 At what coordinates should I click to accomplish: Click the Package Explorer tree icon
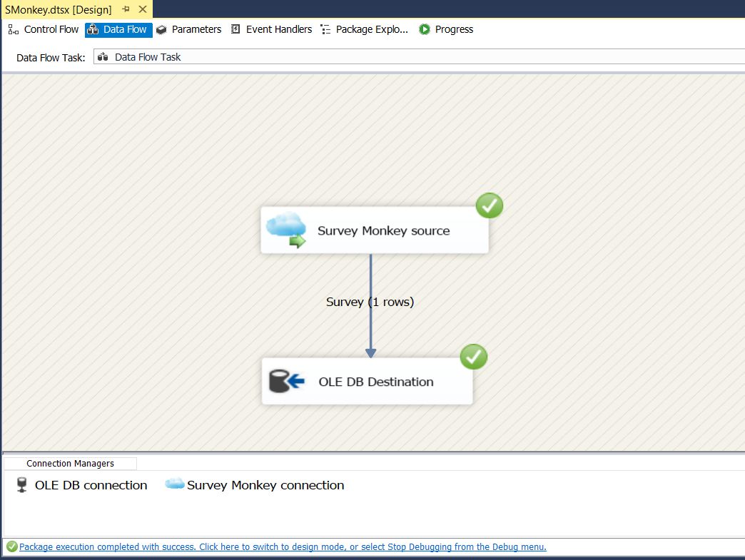[325, 29]
